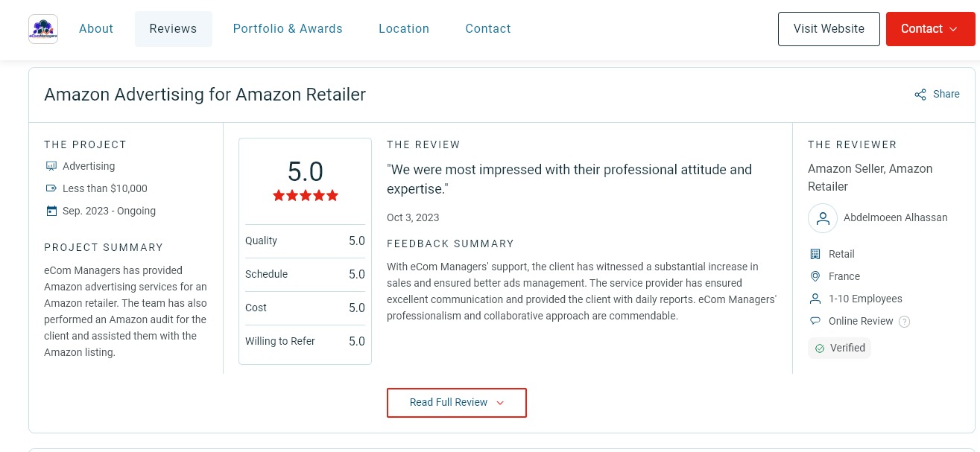Click the Advertising service icon

(51, 166)
